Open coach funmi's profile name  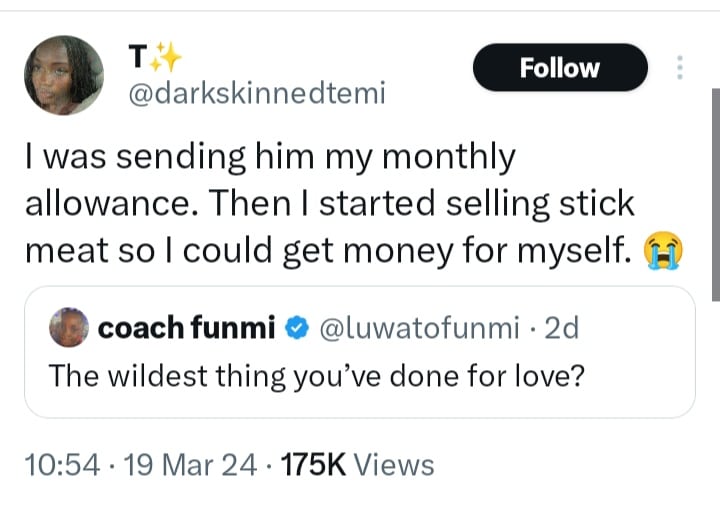pyautogui.click(x=187, y=329)
